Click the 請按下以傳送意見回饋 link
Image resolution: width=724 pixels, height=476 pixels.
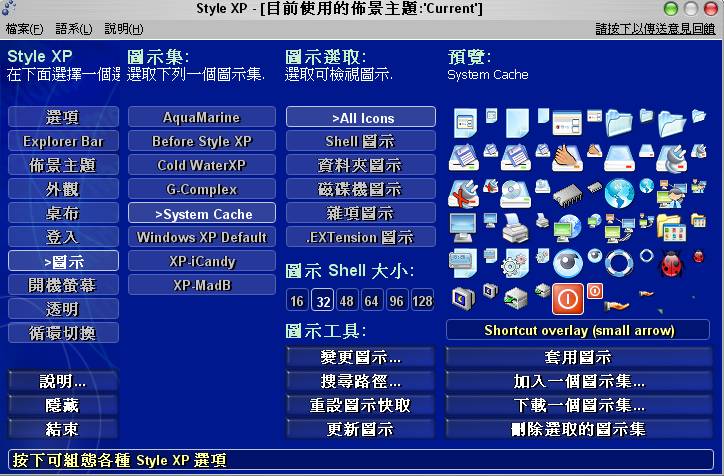pos(655,29)
